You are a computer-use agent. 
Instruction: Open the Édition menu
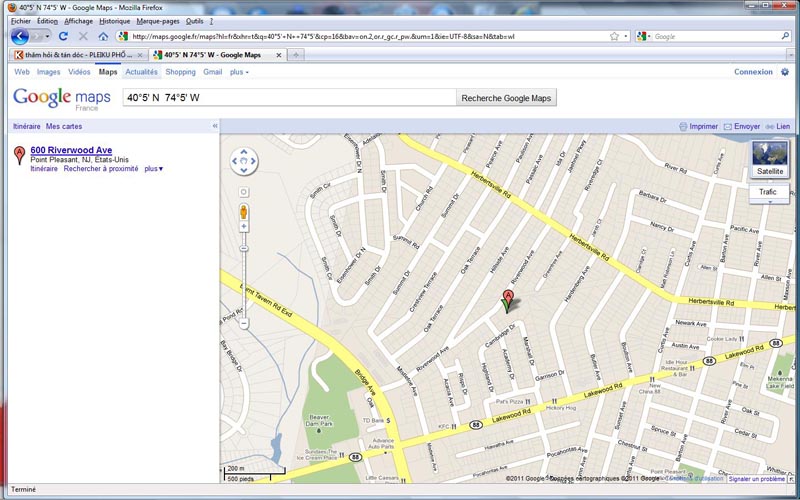[x=47, y=21]
